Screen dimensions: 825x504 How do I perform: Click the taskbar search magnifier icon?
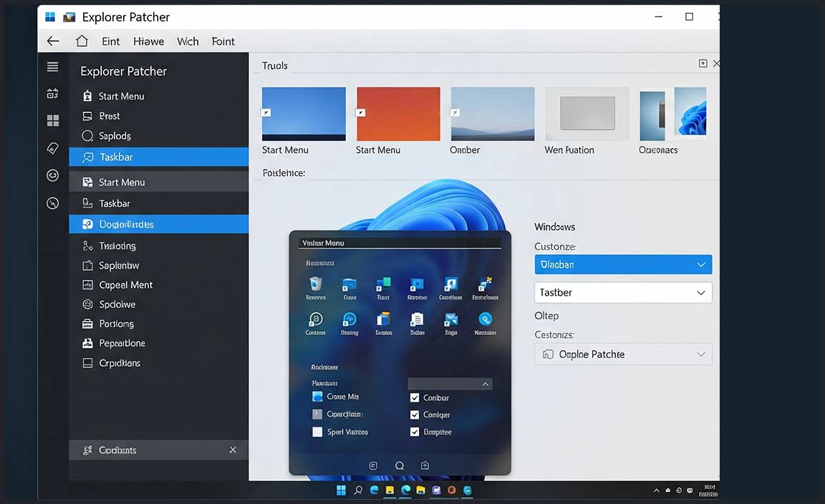coord(358,490)
